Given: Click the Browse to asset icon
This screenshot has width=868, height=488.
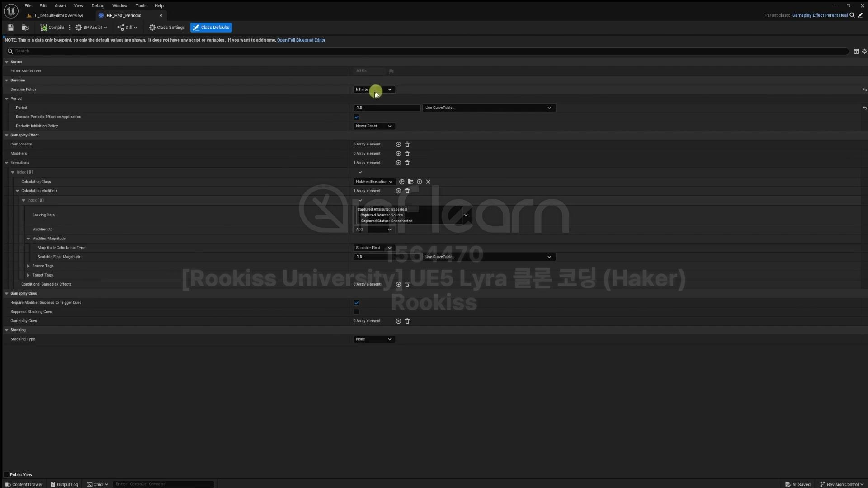Looking at the screenshot, I should 25,28.
